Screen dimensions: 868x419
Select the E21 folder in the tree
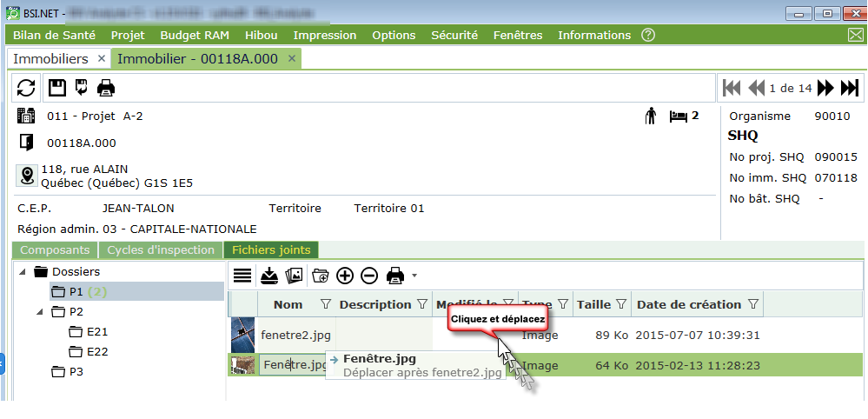tap(96, 331)
